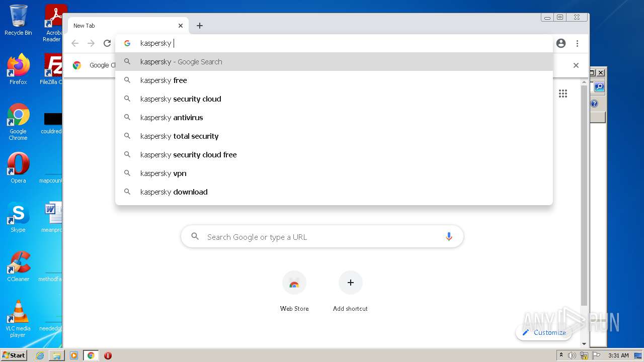644x362 pixels.
Task: Choose the kaspersky total security suggestion
Action: pyautogui.click(x=334, y=136)
